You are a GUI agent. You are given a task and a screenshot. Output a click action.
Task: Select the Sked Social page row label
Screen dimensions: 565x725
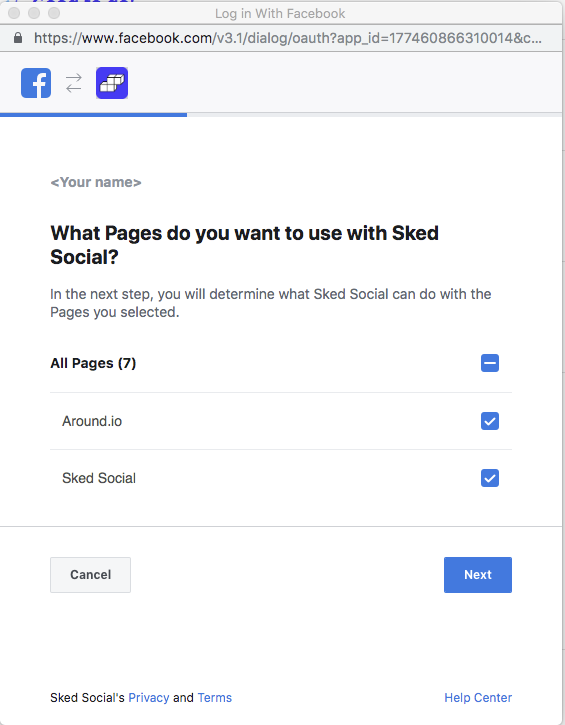point(99,478)
